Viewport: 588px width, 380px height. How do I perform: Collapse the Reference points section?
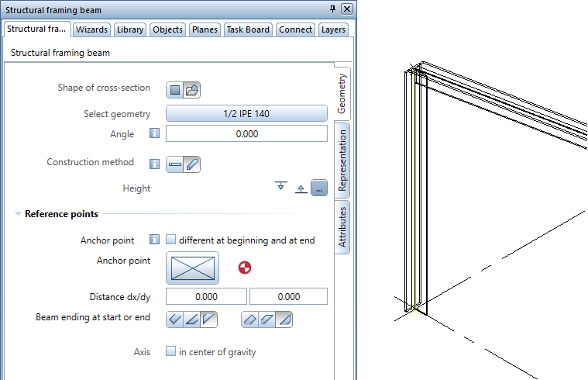click(x=18, y=214)
